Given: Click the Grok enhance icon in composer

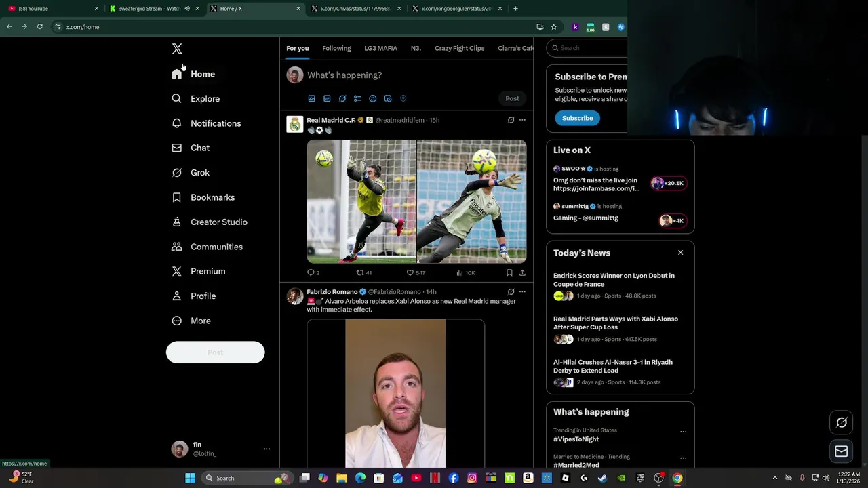Looking at the screenshot, I should click(x=342, y=98).
